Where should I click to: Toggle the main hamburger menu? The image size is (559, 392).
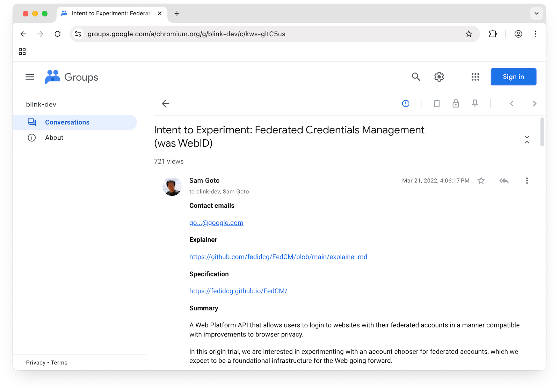point(30,77)
